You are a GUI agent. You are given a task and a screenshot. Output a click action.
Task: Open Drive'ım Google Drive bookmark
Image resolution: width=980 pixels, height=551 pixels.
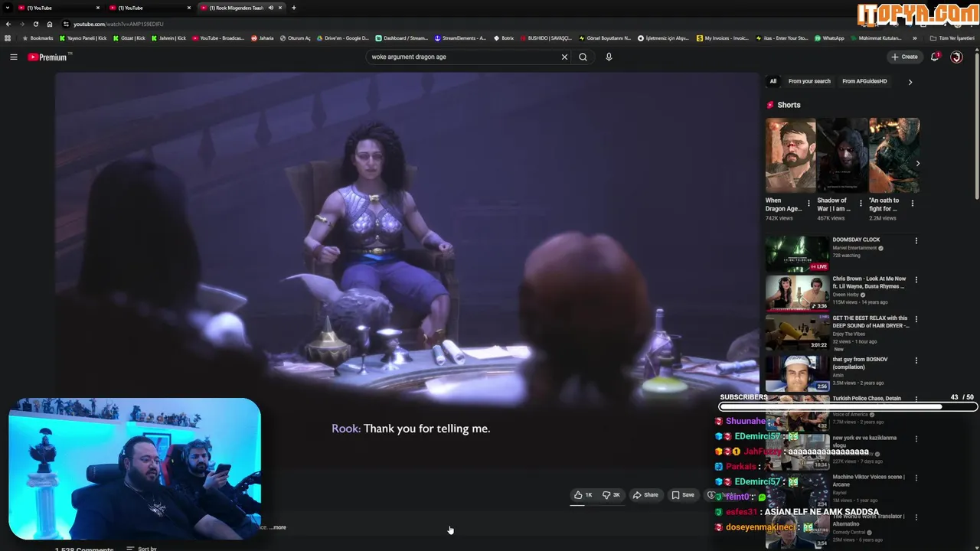coord(343,37)
